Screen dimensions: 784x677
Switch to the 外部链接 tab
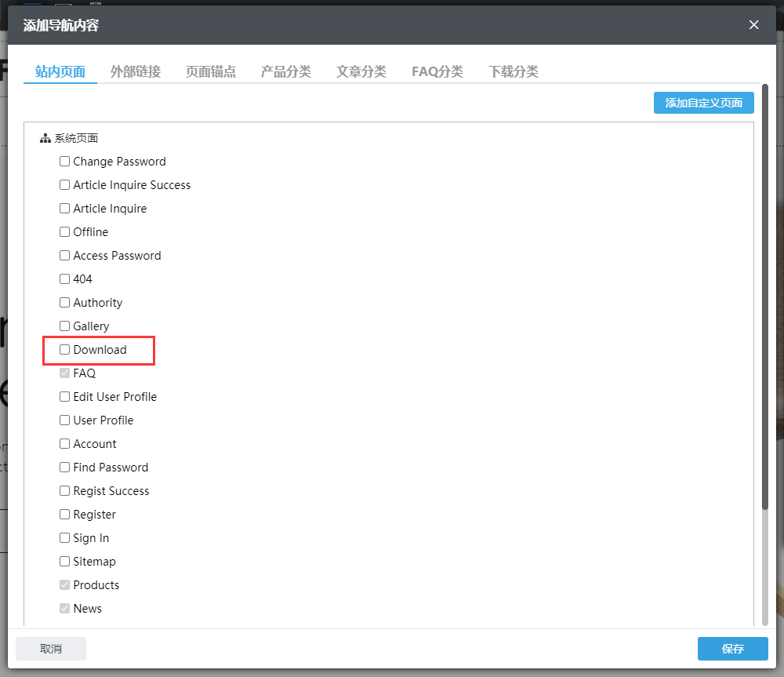[x=135, y=71]
